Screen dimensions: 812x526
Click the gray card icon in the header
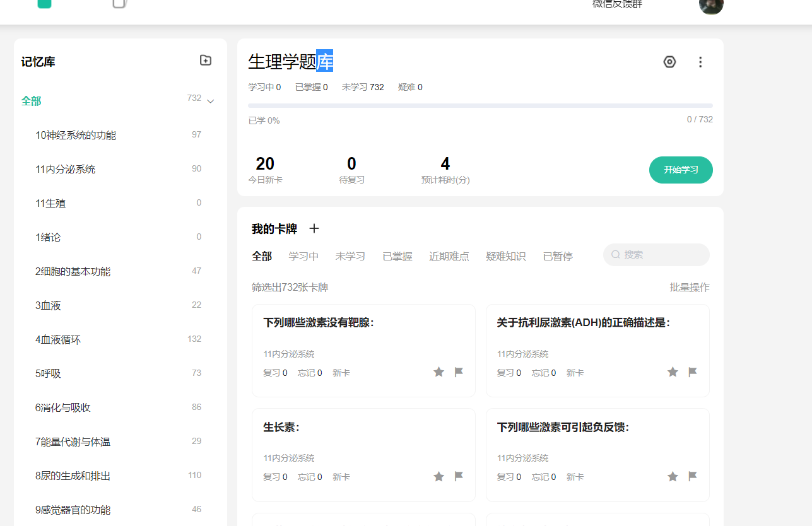pos(119,3)
